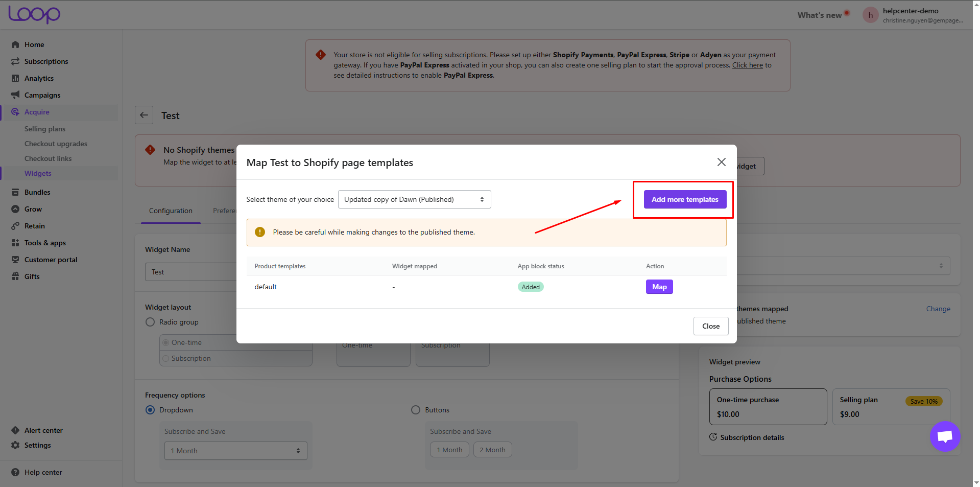This screenshot has width=980, height=487.
Task: Close the template mapping dialog with X
Action: pyautogui.click(x=721, y=162)
